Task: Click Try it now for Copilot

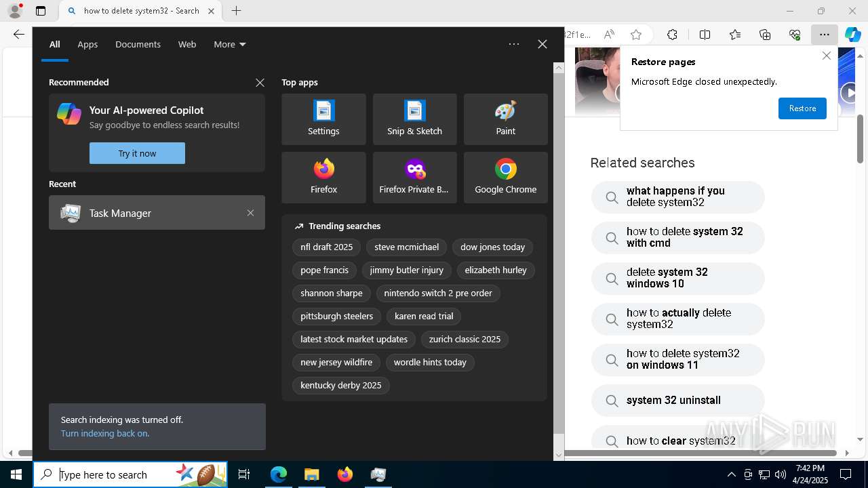Action: [137, 153]
